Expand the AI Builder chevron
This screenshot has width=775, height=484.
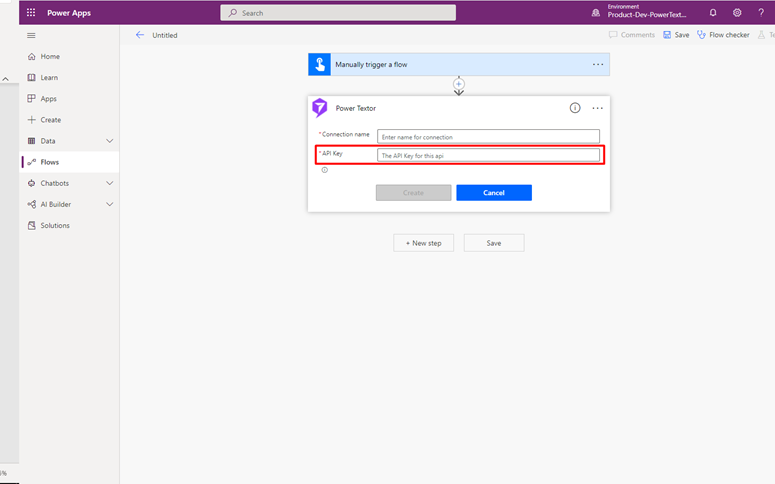[110, 204]
